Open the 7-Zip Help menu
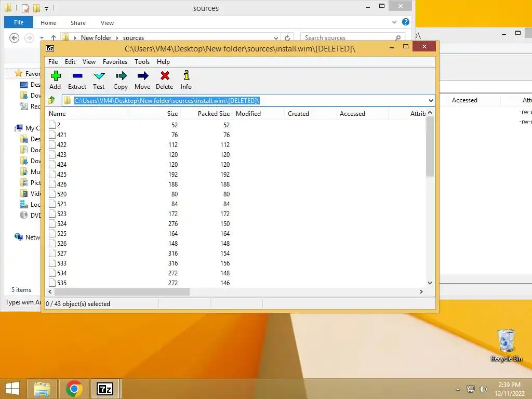 [163, 62]
